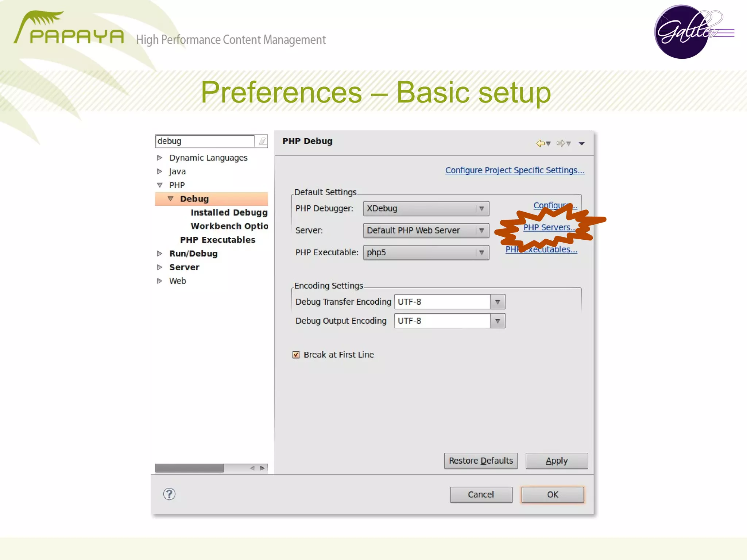Click into the debug filter text field
The height and width of the screenshot is (560, 747).
pos(204,141)
